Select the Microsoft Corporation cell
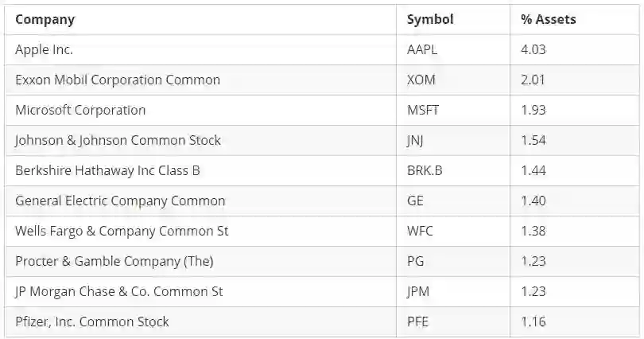This screenshot has width=644, height=339. 80,110
